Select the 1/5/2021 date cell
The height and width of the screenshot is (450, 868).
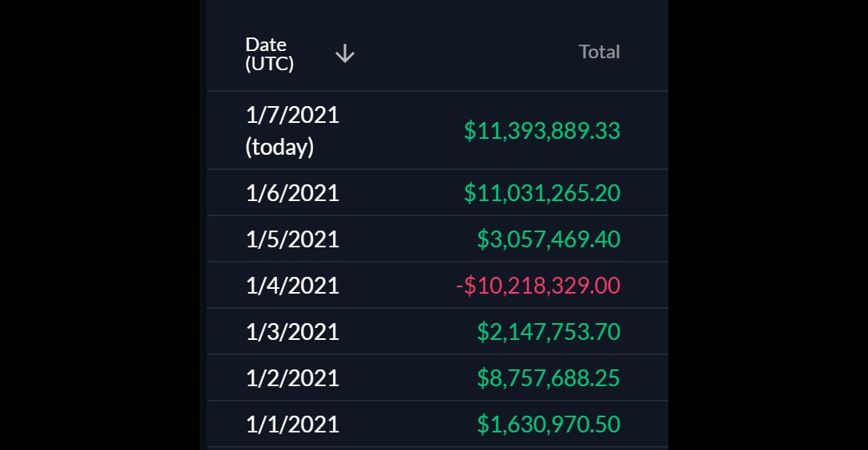coord(292,239)
